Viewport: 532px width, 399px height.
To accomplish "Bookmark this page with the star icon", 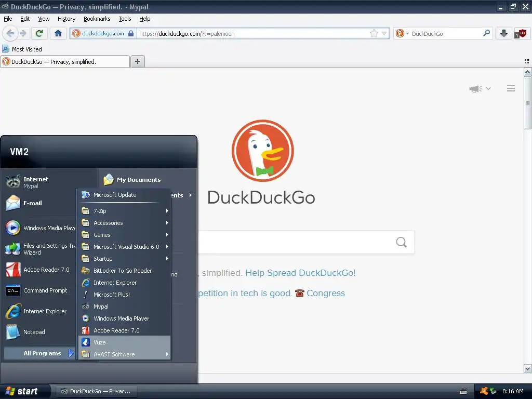I will click(374, 33).
